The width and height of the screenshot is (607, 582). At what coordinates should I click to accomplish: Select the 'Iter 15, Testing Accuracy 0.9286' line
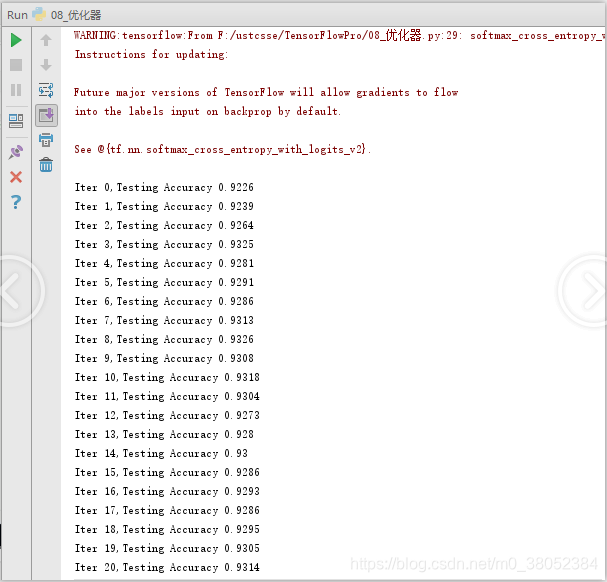click(167, 472)
